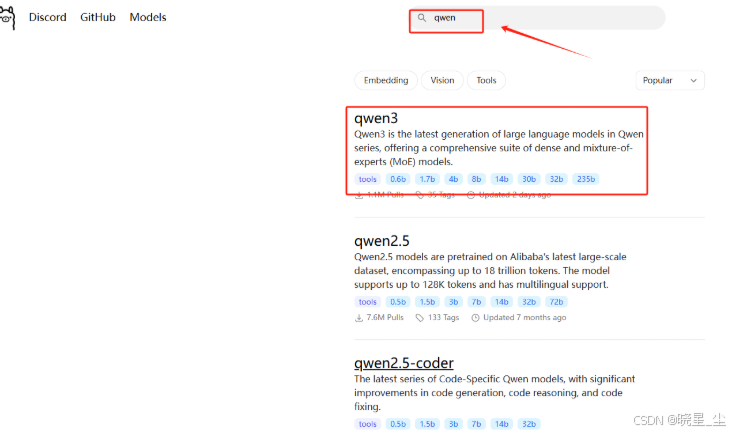The width and height of the screenshot is (737, 433).
Task: Select the 14b tag under qwen2.5-coder
Action: coord(502,424)
